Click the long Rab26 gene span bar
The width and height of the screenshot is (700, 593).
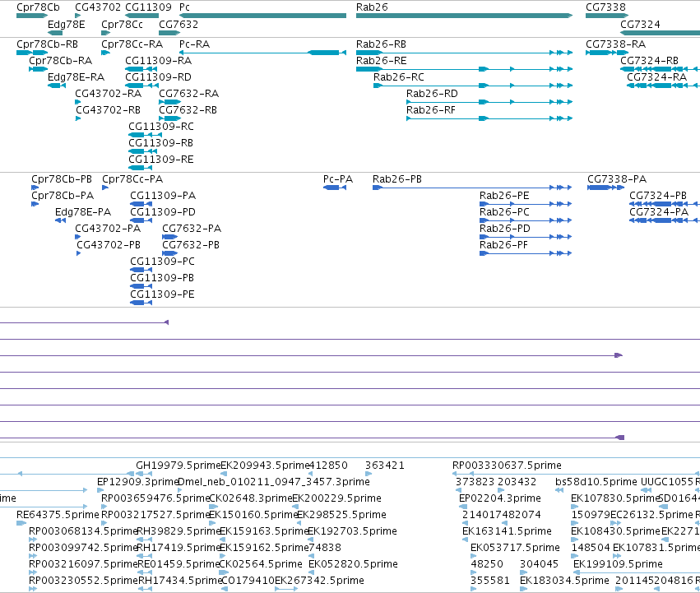click(x=464, y=16)
